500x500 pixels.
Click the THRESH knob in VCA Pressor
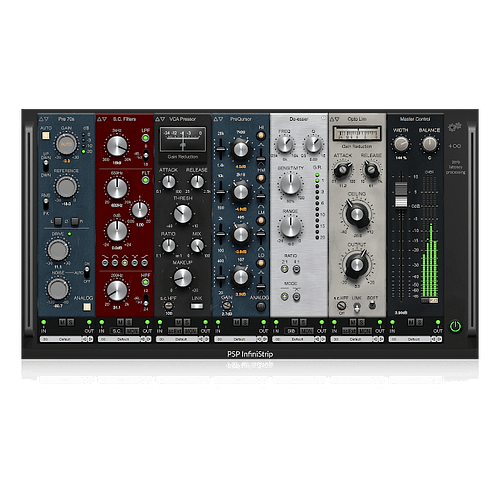182,214
